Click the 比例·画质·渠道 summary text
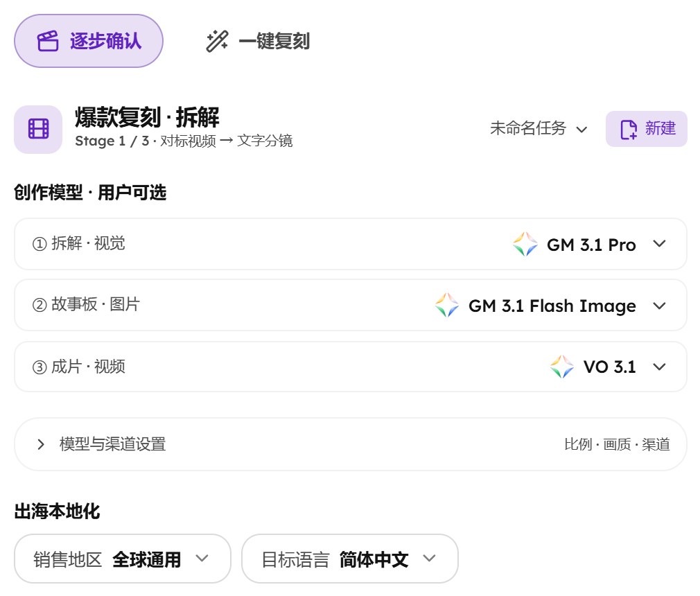Screen dimensions: 700x596 click(x=617, y=444)
